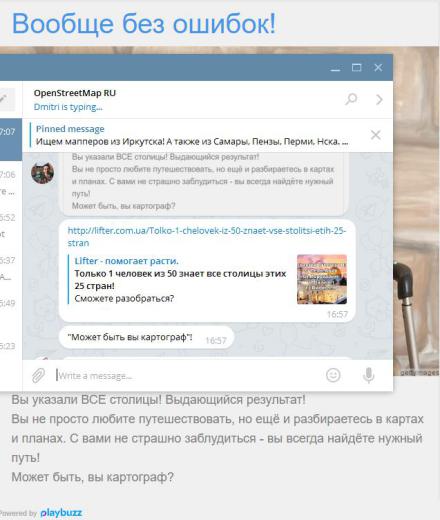Click the Playbuzz logo link
Viewport: 440px width, 520px height.
click(61, 513)
